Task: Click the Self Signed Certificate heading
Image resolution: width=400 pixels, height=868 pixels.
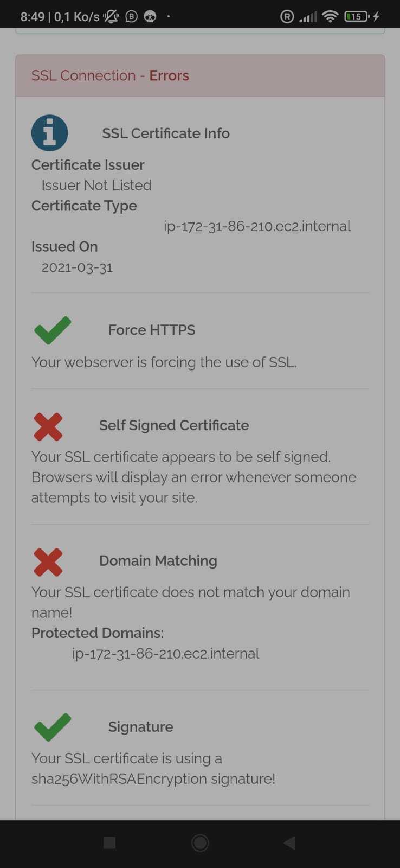Action: 174,425
